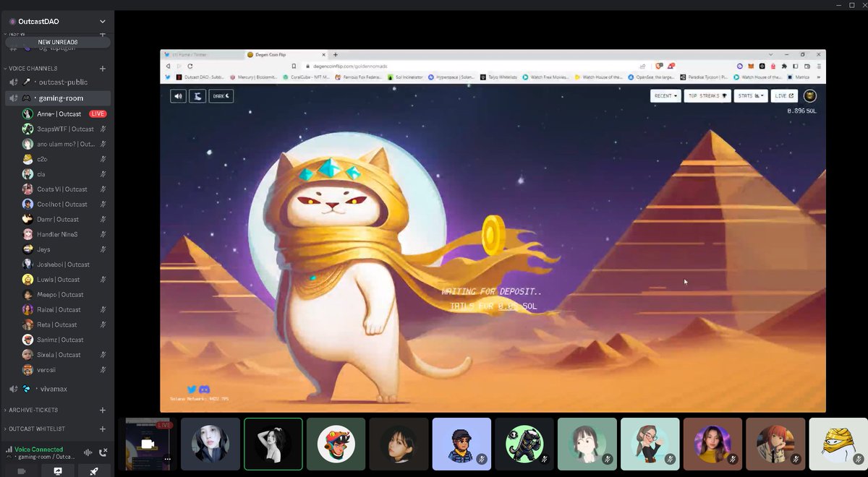Open TOP STREAKS leaderboard
Screen dimensions: 868x477
pos(707,95)
